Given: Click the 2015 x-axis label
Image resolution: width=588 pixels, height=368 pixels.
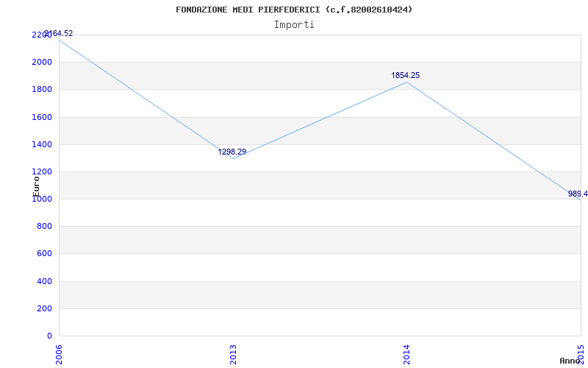Looking at the screenshot, I should (581, 354).
